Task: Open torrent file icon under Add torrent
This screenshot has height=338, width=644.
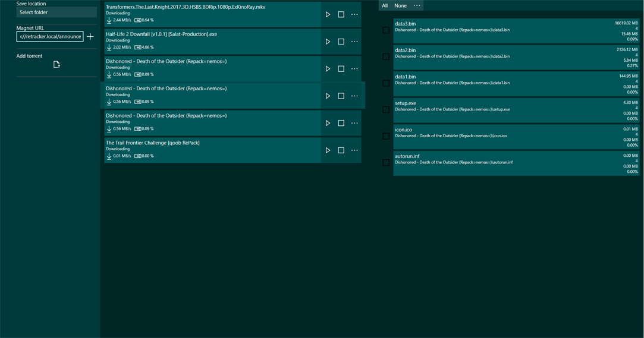Action: 56,64
